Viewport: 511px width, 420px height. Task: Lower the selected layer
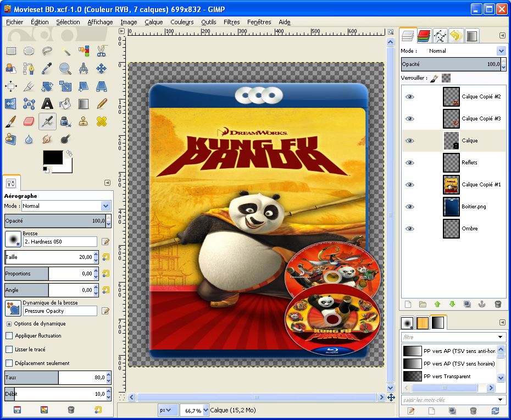coord(452,304)
